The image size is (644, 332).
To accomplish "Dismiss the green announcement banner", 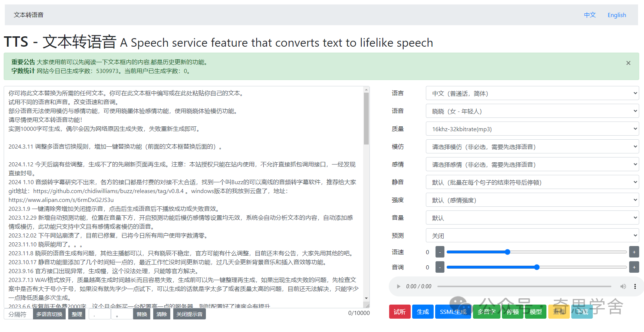I will tap(628, 63).
